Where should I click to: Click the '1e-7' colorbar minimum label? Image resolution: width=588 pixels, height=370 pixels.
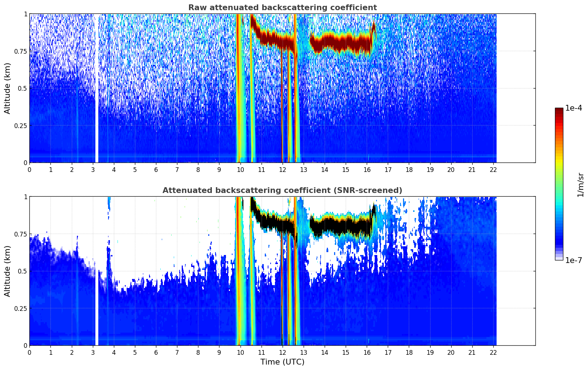click(x=573, y=260)
